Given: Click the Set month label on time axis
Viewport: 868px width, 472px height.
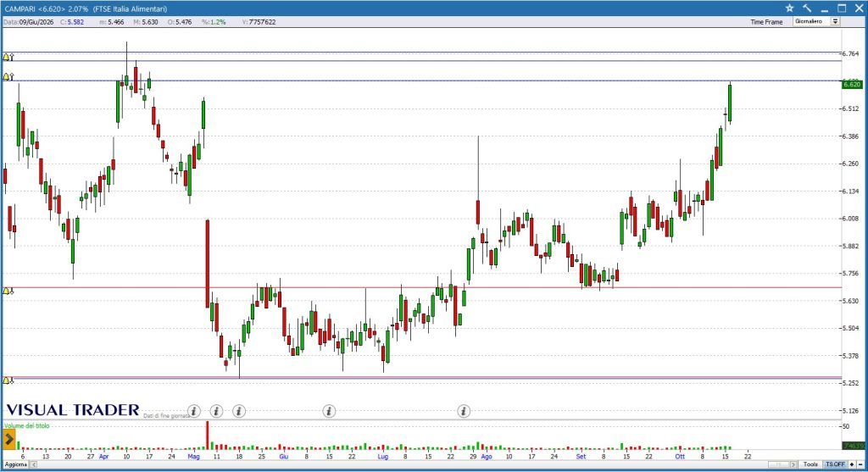Looking at the screenshot, I should click(x=581, y=457).
